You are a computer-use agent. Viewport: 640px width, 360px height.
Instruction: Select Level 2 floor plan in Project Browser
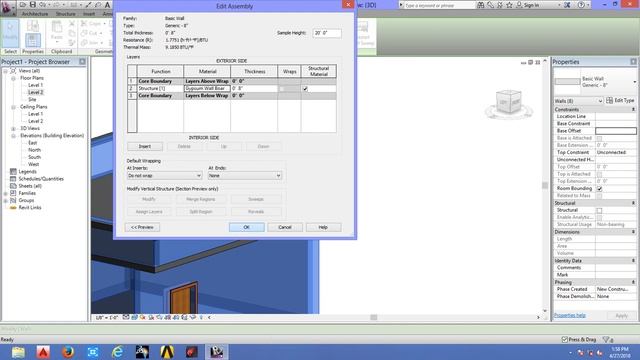[36, 92]
